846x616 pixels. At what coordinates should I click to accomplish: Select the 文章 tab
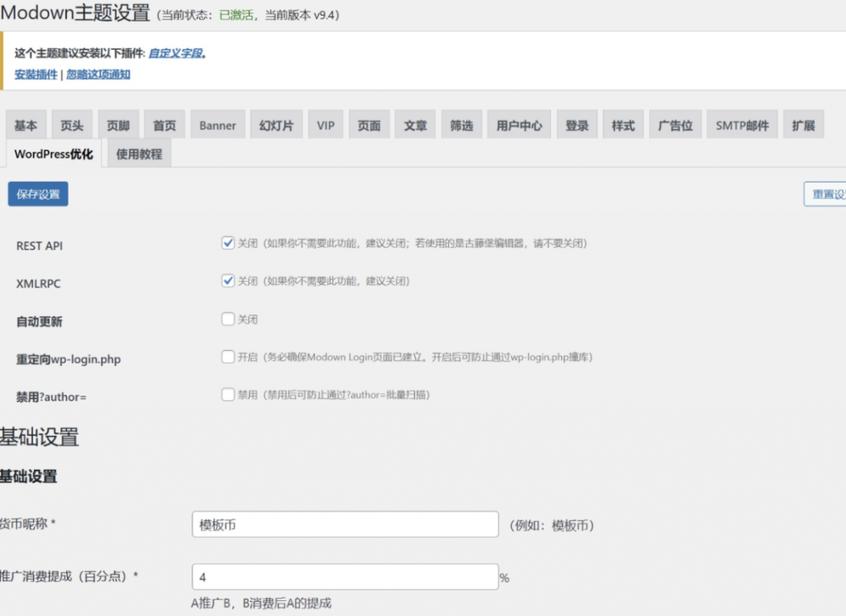click(x=415, y=126)
